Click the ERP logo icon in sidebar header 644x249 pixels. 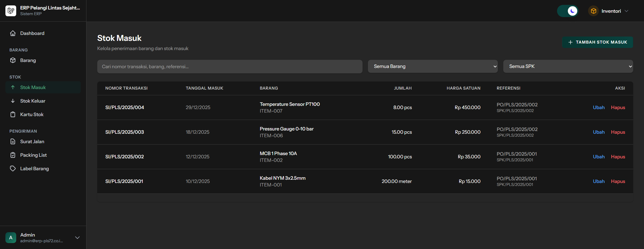click(x=11, y=11)
